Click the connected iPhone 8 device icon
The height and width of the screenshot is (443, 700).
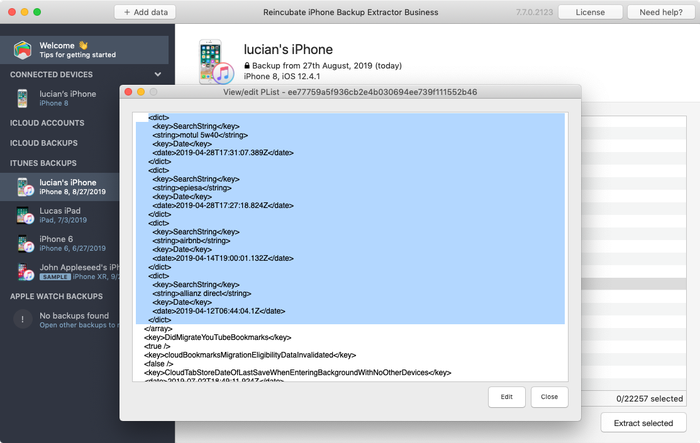(x=22, y=98)
